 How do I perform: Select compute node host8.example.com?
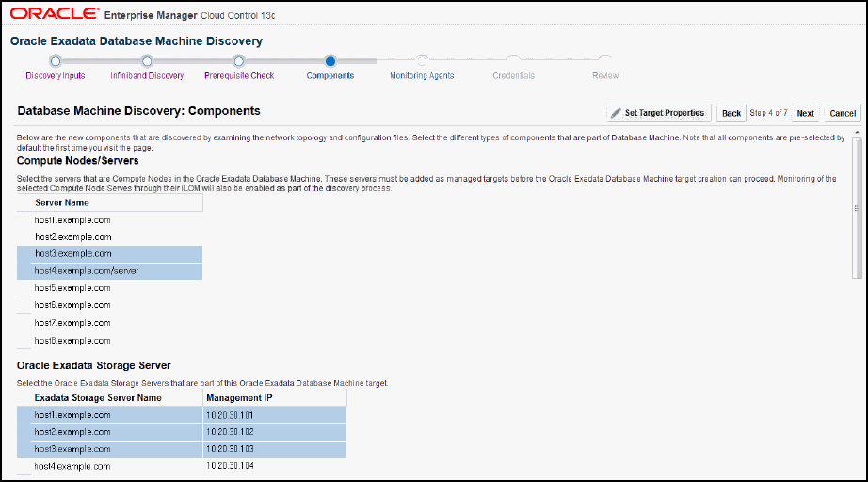point(109,341)
